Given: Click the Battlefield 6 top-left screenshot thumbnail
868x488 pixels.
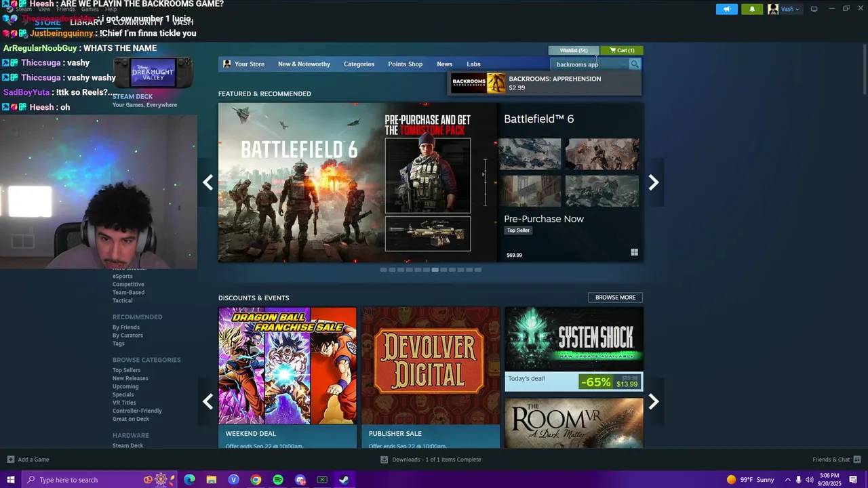Looking at the screenshot, I should 530,154.
